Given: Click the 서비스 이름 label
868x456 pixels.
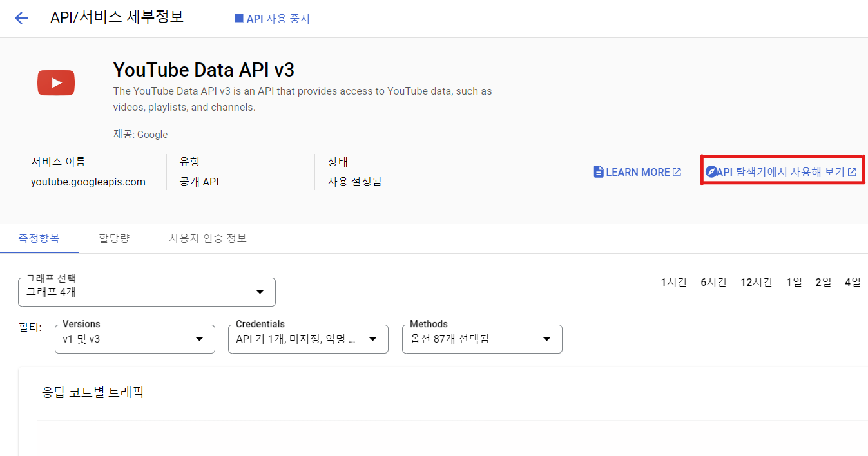Looking at the screenshot, I should 58,162.
